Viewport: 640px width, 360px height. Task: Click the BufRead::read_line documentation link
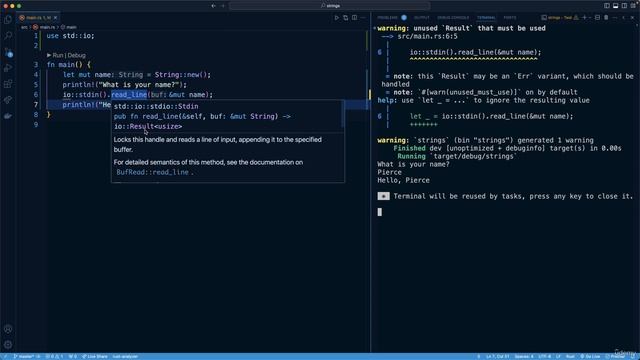click(x=153, y=172)
